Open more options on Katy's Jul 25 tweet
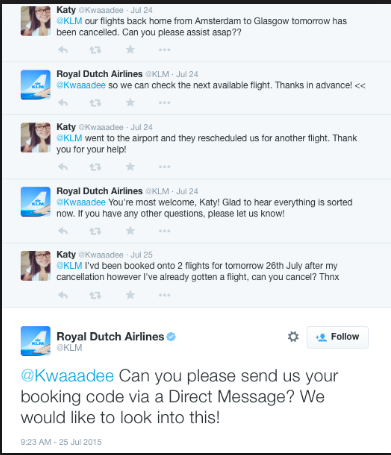The image size is (391, 455). click(x=164, y=295)
